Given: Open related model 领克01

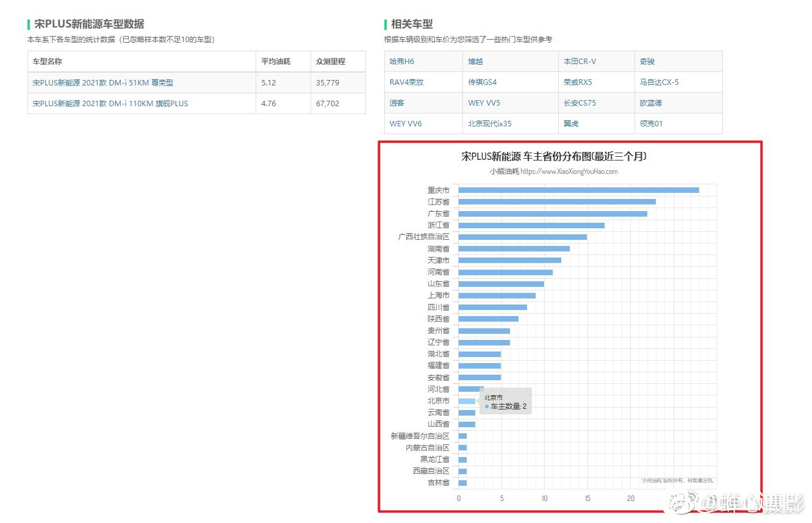Looking at the screenshot, I should click(651, 124).
